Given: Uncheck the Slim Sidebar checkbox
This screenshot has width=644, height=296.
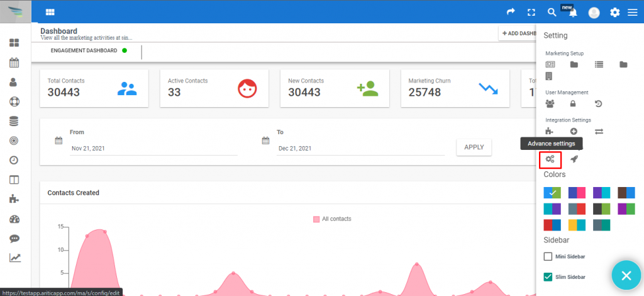Looking at the screenshot, I should coord(548,277).
